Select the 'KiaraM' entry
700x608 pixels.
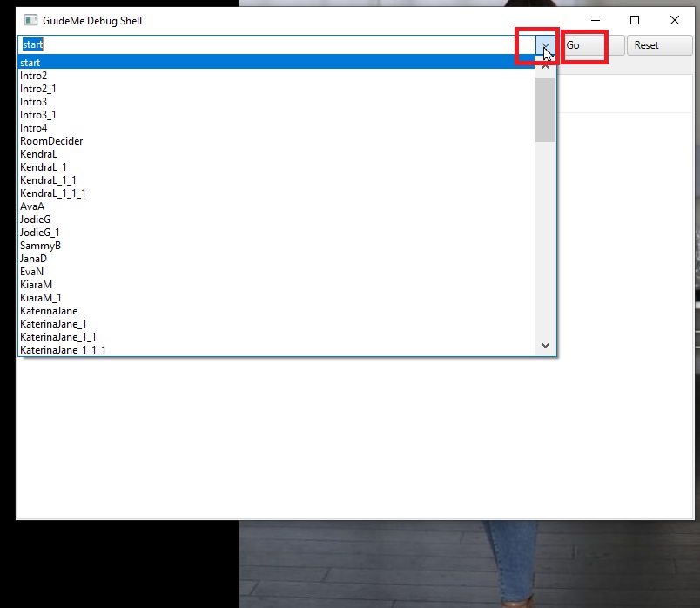[277, 285]
